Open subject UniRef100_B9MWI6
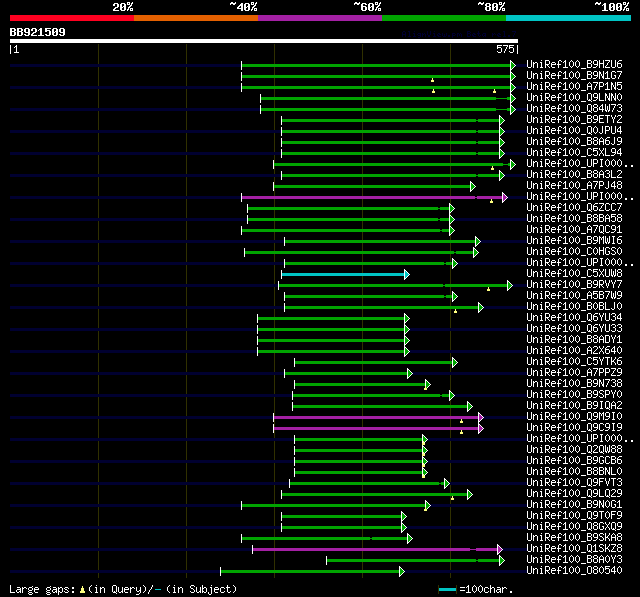Screen dimensions: 640x597 pyautogui.click(x=574, y=241)
